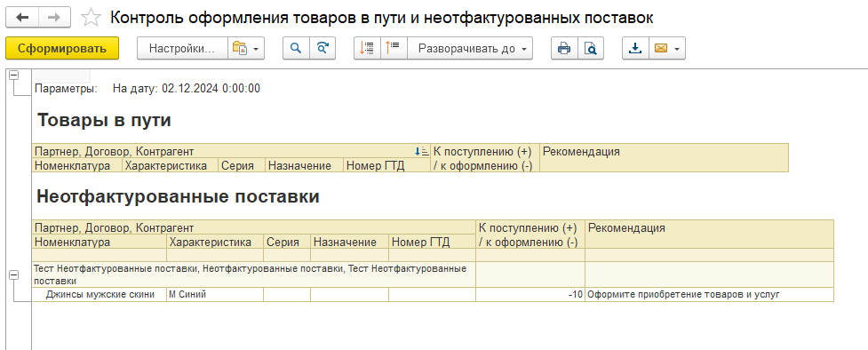
Task: Click the magnifier Find icon
Action: click(x=296, y=48)
